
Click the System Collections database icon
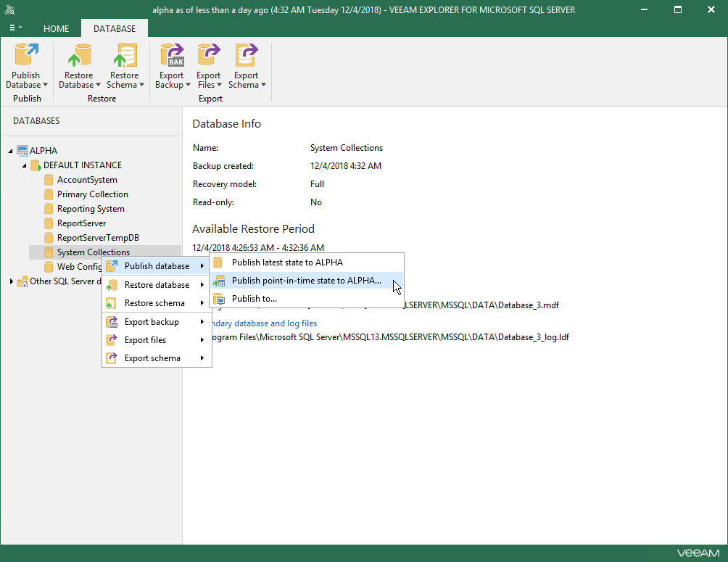49,252
